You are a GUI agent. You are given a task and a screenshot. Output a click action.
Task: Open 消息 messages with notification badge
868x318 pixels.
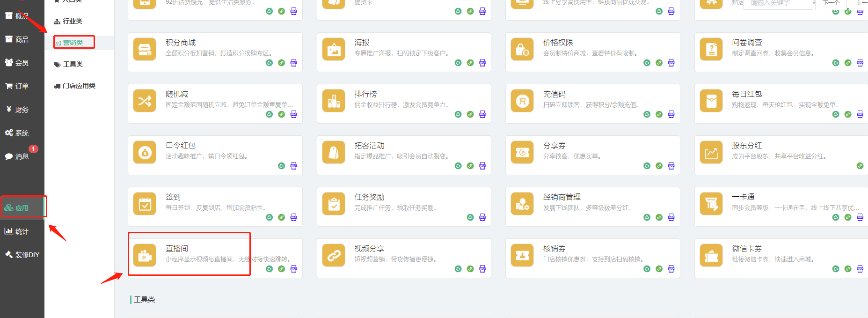coord(22,156)
